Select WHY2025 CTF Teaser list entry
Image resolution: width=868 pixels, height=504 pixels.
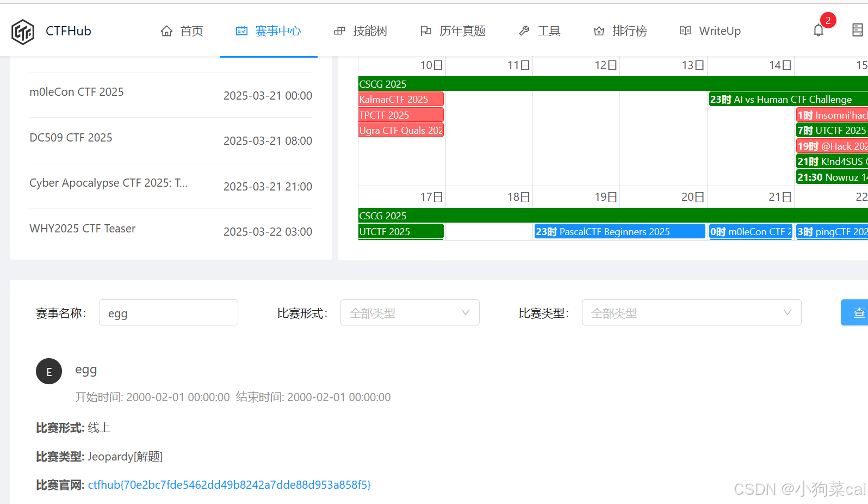pyautogui.click(x=83, y=229)
